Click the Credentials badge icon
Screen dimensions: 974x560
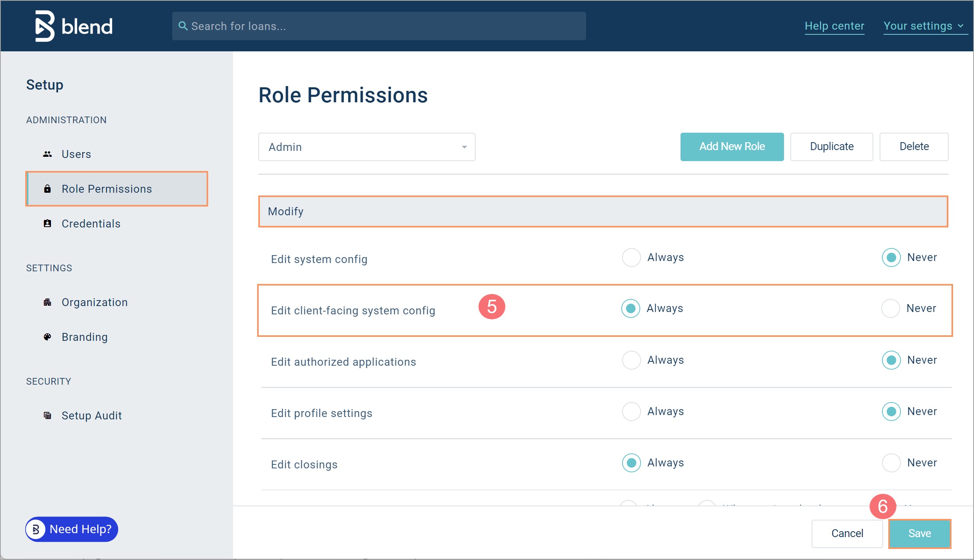(x=47, y=224)
